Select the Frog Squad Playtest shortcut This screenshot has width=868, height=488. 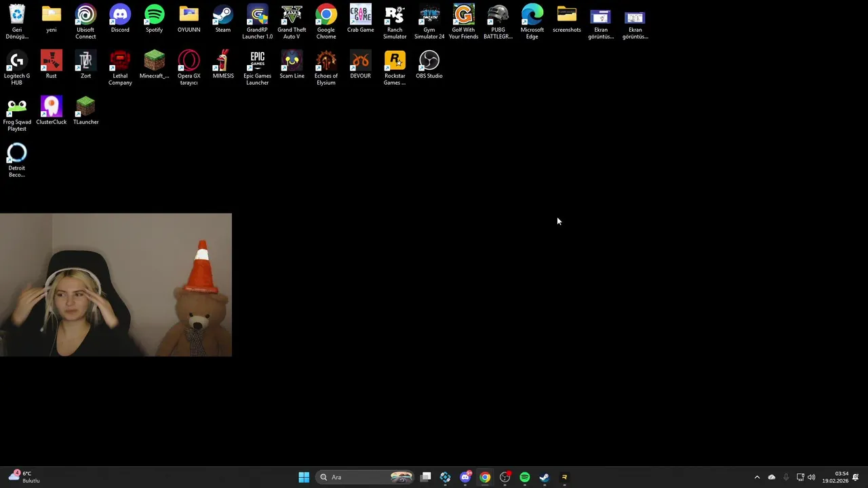click(x=17, y=114)
